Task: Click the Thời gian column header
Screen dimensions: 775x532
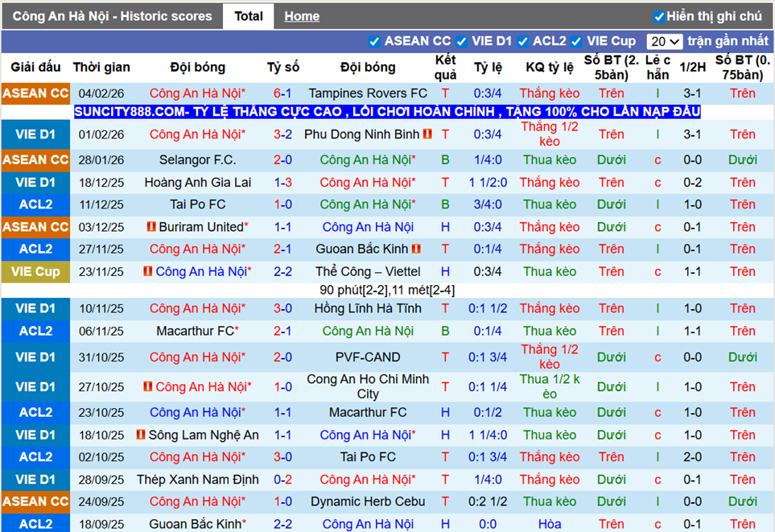Action: click(x=101, y=68)
